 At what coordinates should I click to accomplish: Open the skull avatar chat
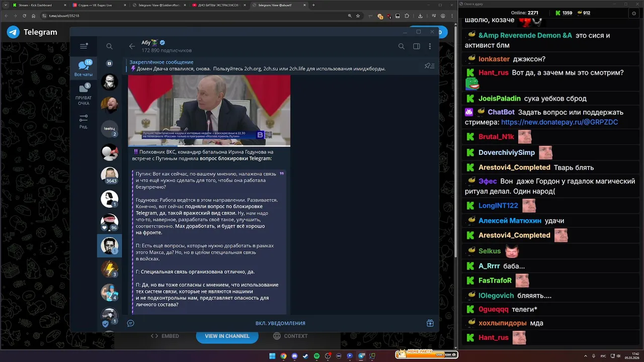click(x=109, y=82)
